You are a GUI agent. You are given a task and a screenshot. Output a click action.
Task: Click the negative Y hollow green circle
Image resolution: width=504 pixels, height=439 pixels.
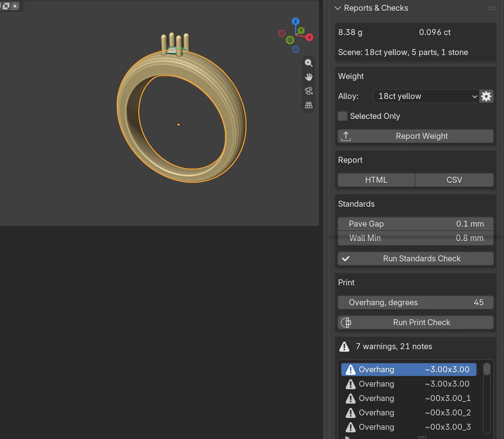point(290,40)
